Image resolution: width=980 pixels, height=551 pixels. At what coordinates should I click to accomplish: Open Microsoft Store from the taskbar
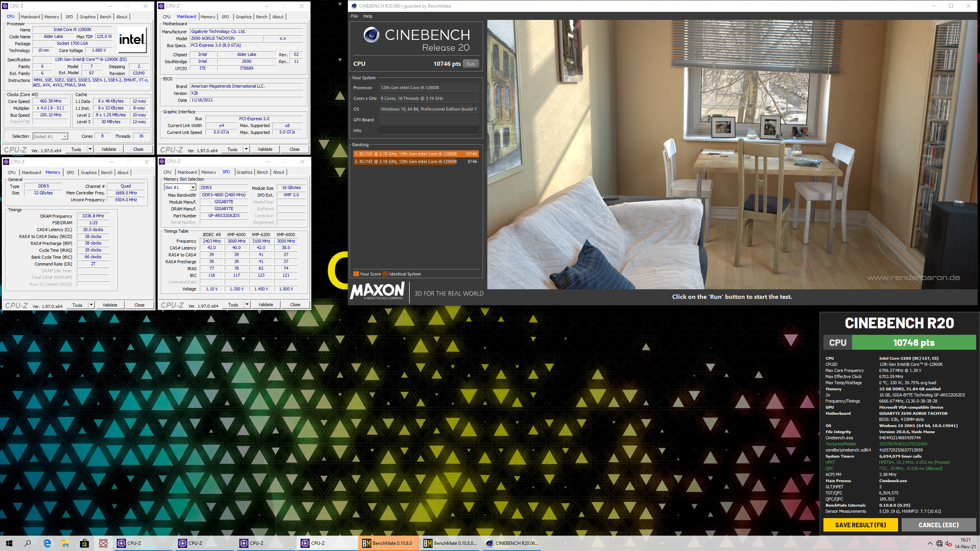[84, 543]
